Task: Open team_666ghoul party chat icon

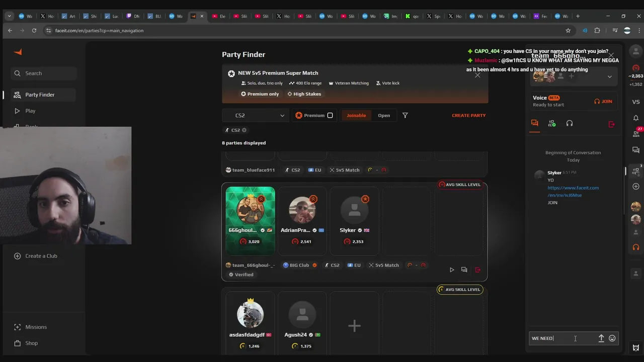Action: tap(464, 270)
